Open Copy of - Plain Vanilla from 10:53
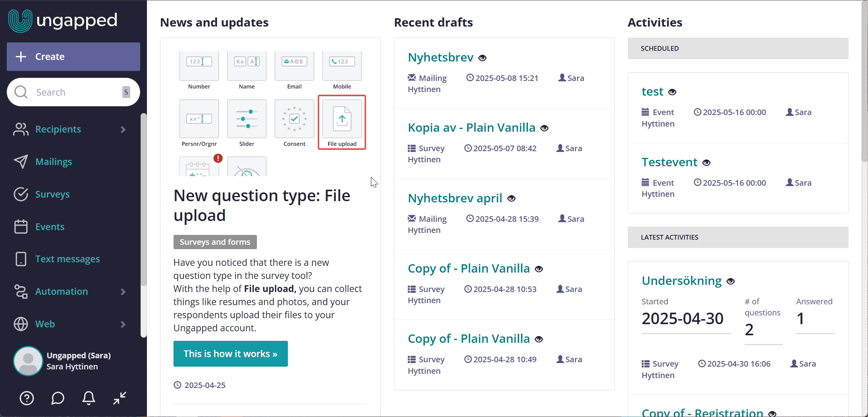The image size is (868, 417). pyautogui.click(x=469, y=269)
